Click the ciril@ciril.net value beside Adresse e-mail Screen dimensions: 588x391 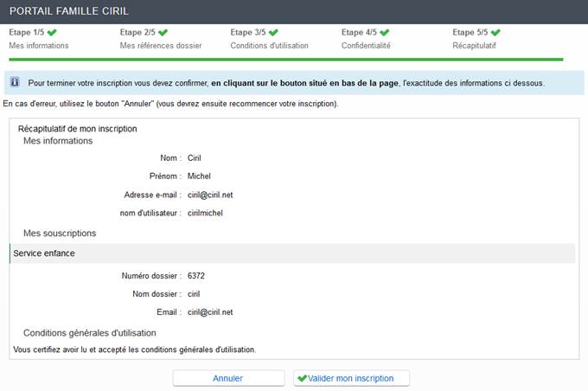210,195
